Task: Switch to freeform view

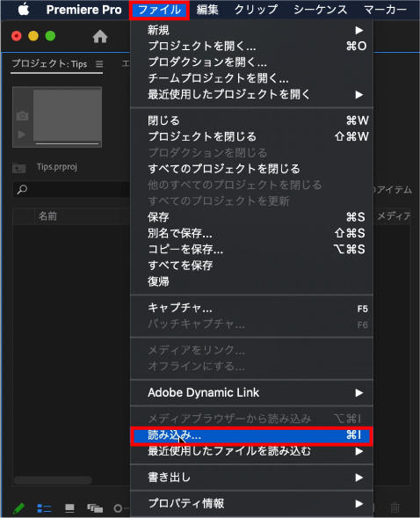Action: pyautogui.click(x=95, y=508)
